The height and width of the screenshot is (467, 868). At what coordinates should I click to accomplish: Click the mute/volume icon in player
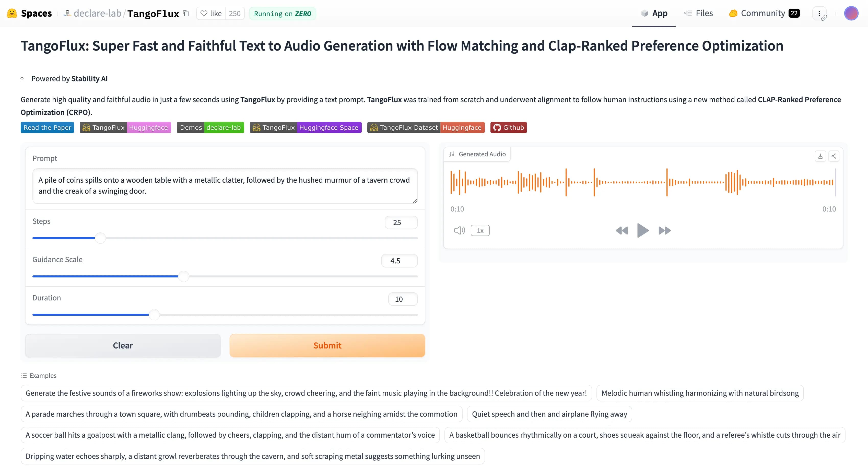[x=459, y=230]
